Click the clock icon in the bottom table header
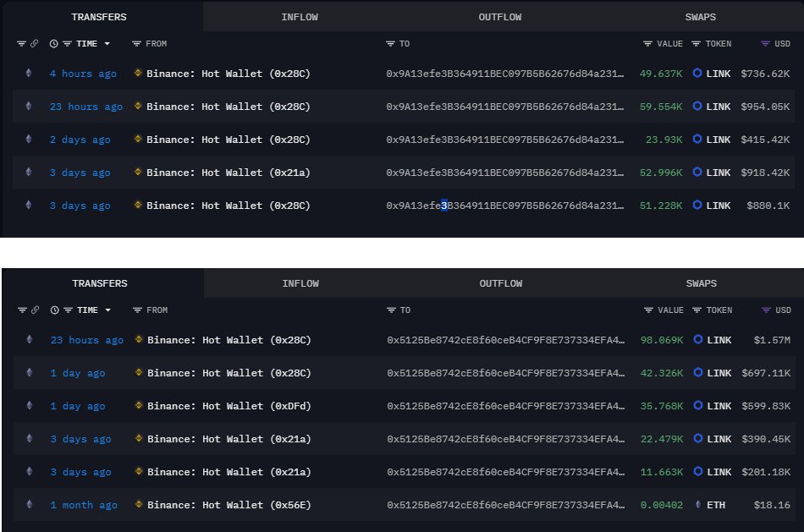The image size is (804, 532). 54,310
